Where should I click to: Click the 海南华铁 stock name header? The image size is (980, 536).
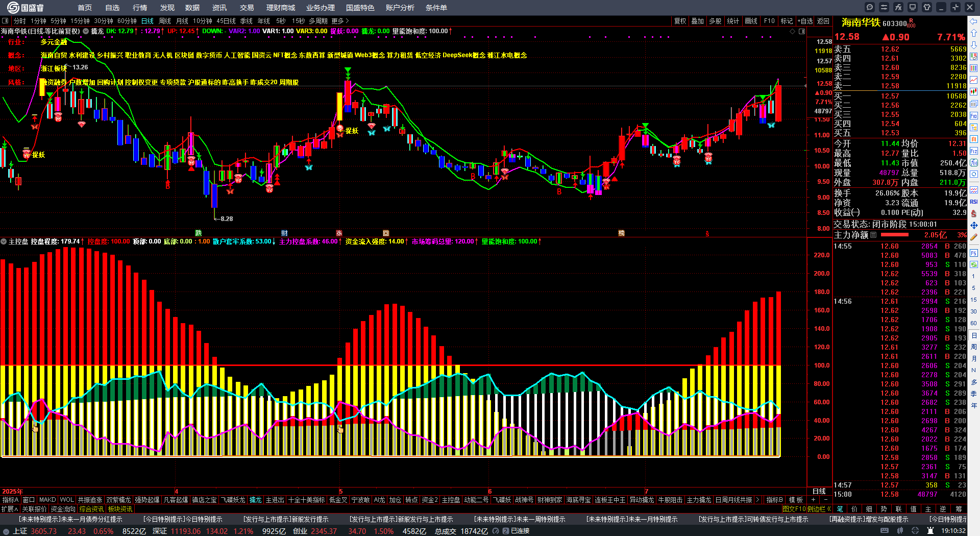pyautogui.click(x=861, y=22)
